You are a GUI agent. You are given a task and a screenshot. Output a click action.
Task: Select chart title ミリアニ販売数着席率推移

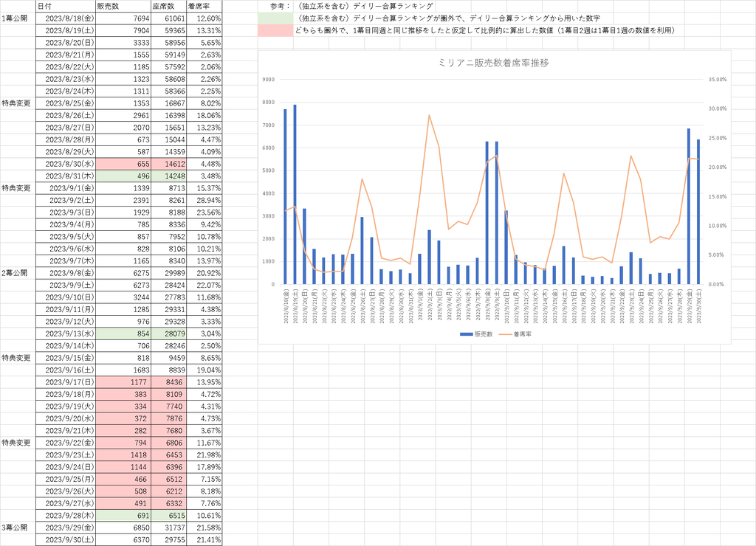pos(493,63)
